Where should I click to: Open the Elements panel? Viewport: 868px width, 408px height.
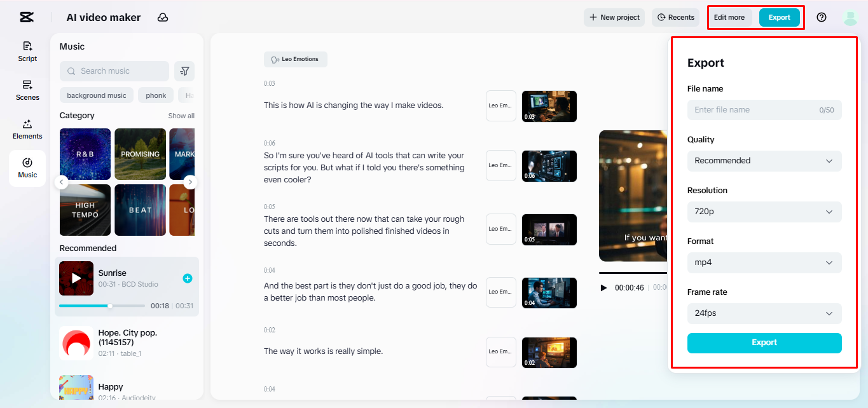(27, 129)
